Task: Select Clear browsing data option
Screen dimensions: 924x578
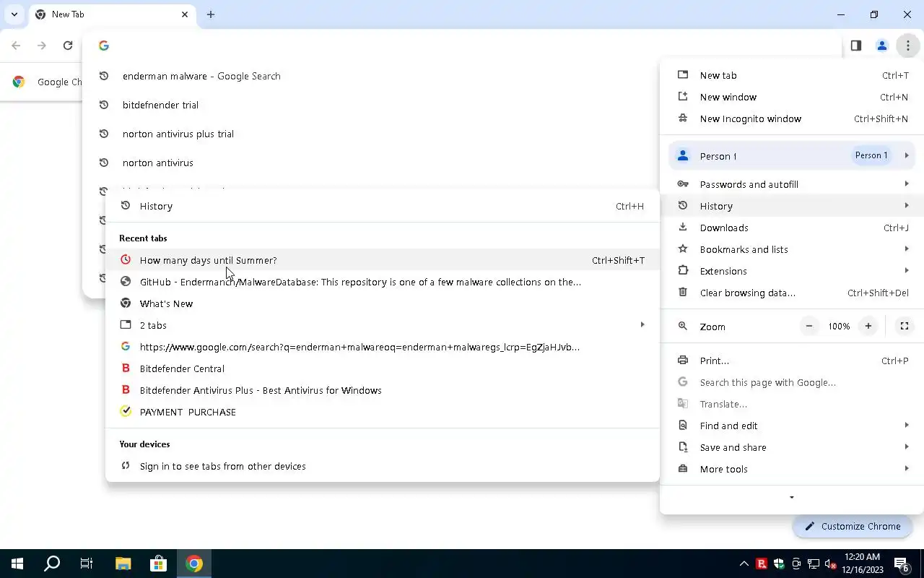Action: [792, 293]
